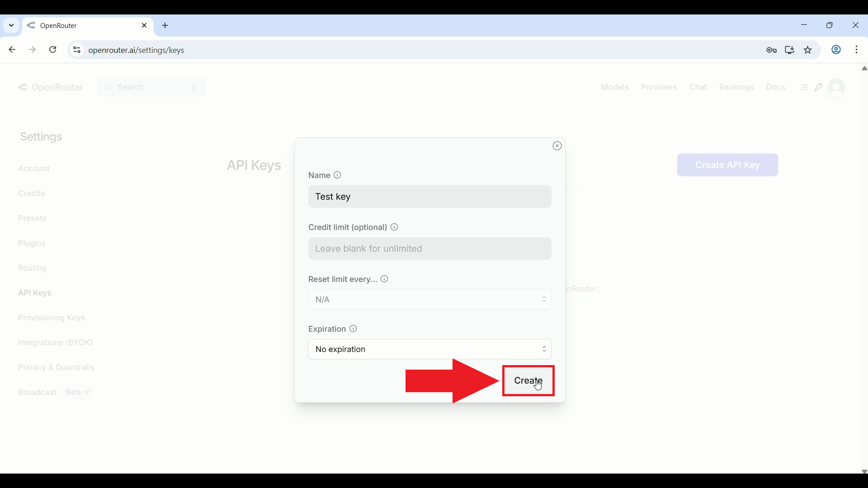Click the Expiration info icon
Screen dimensions: 868x488
coord(353,329)
